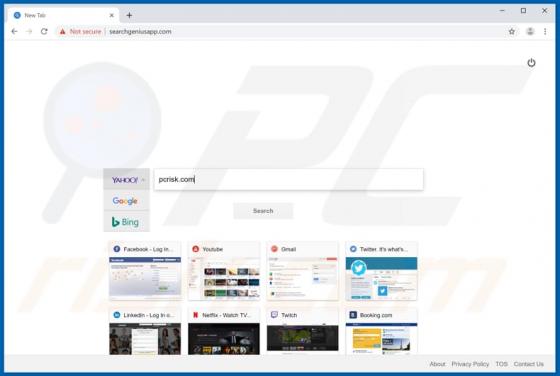
Task: Open the LinkedIn site thumbnail
Action: click(x=145, y=339)
